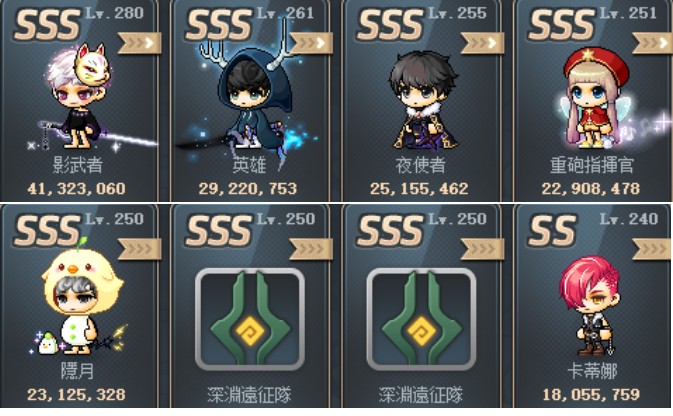Expand the arrow ribbon on Lv. 255 card
Screen dimensions: 673x416
(x=482, y=43)
